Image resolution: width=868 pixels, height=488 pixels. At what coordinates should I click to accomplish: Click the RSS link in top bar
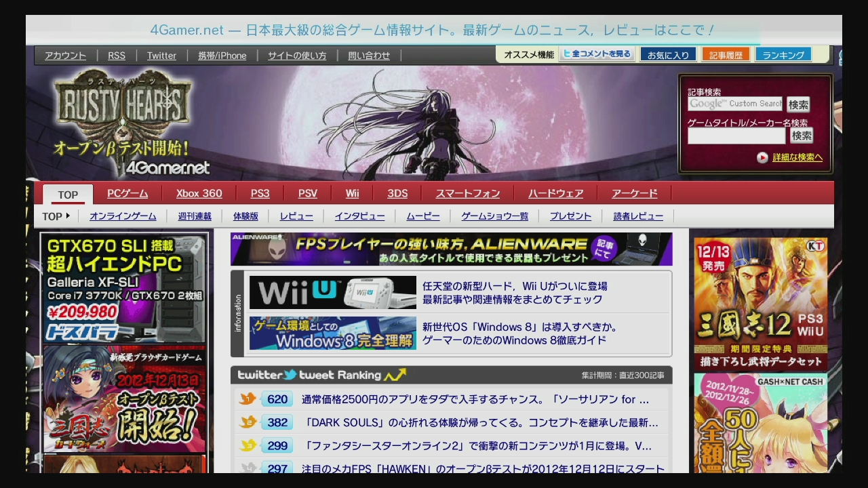click(117, 56)
